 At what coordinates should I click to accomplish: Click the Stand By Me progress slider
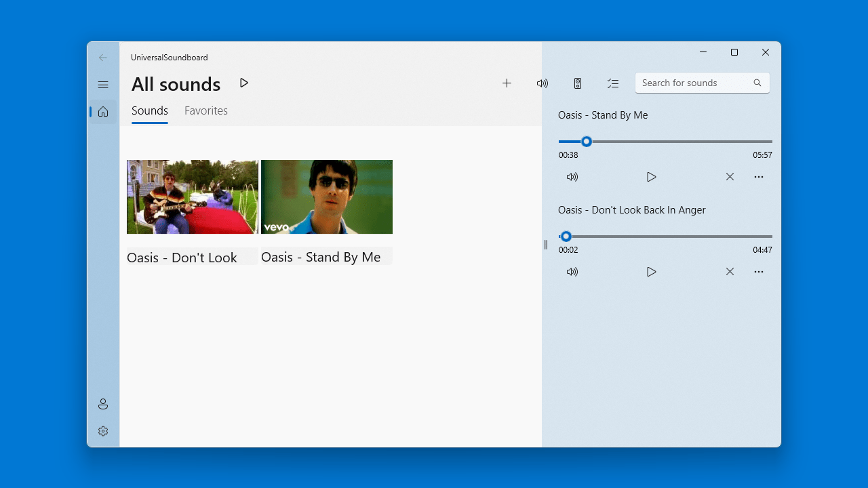click(x=665, y=142)
